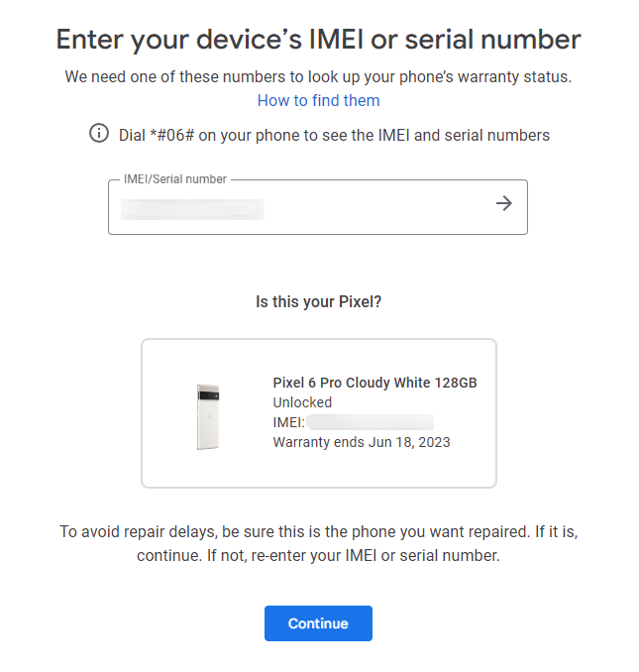Click the "To avoid repair delays" note line
The image size is (639, 672).
click(318, 531)
